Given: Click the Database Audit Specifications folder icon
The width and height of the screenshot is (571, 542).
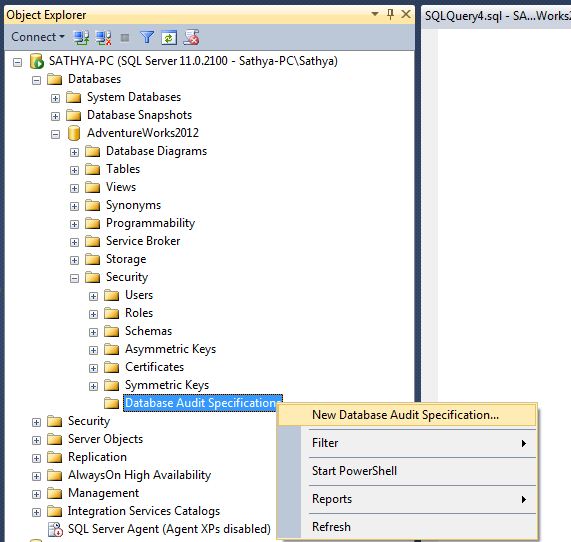Looking at the screenshot, I should click(111, 403).
